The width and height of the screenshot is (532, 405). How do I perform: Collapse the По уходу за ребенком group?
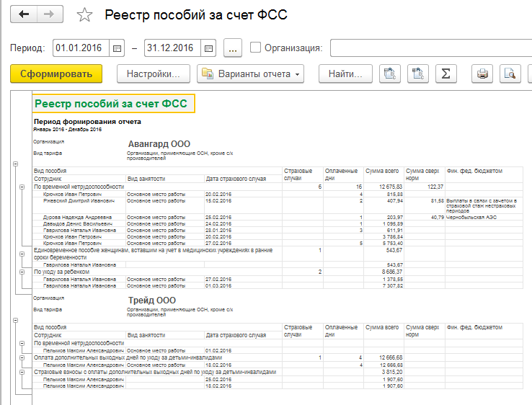pyautogui.click(x=22, y=272)
